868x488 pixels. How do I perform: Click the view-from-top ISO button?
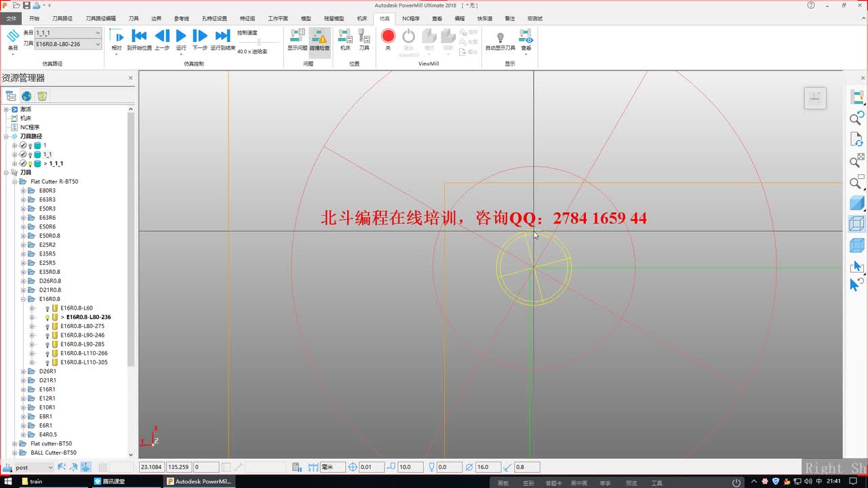pos(815,98)
